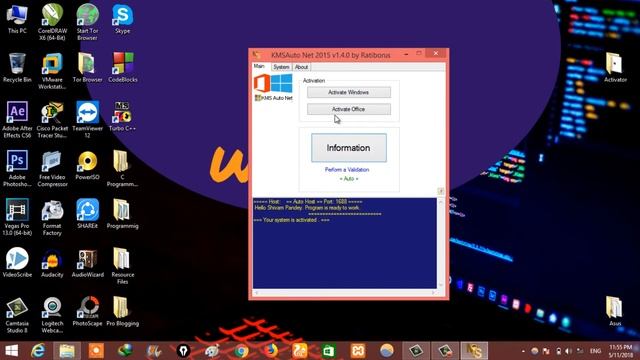Click the KMS Auto Net logo
This screenshot has height=360, width=640.
[x=273, y=87]
